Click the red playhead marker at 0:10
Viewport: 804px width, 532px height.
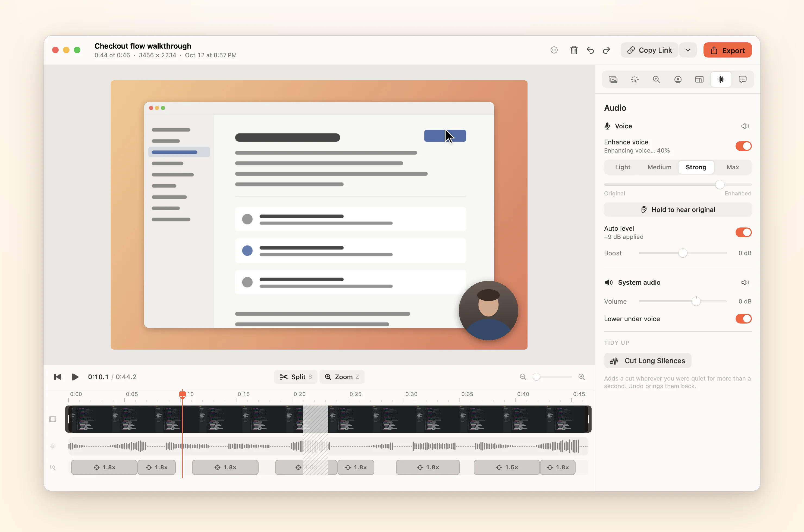coord(182,395)
